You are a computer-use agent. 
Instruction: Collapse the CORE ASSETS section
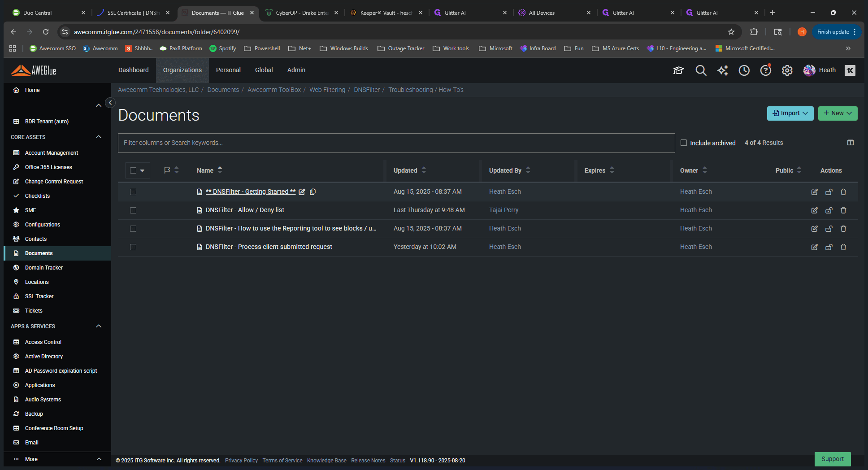pyautogui.click(x=99, y=137)
